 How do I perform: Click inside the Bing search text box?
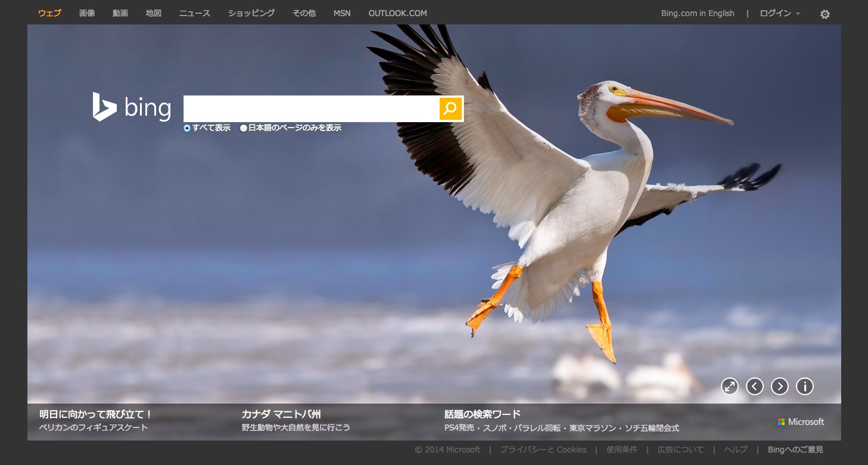(311, 108)
